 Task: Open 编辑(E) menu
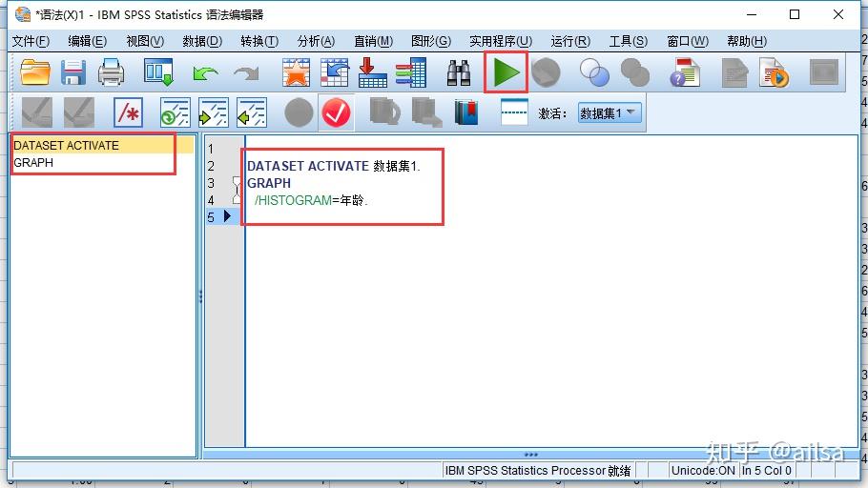87,41
